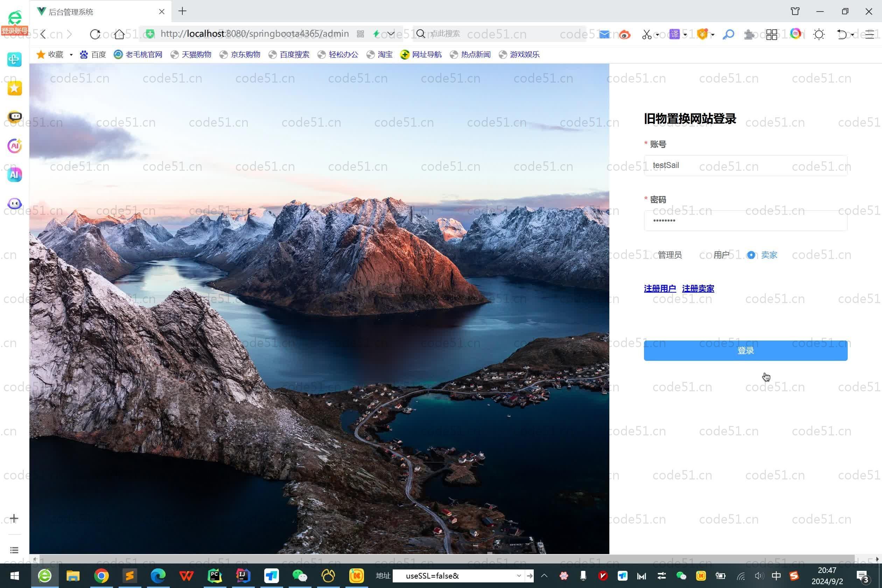Open the four-square apps grid icon

click(x=772, y=35)
